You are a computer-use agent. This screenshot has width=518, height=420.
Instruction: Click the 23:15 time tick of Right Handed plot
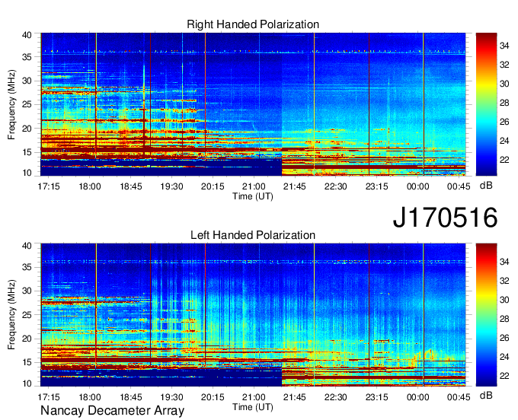click(376, 186)
